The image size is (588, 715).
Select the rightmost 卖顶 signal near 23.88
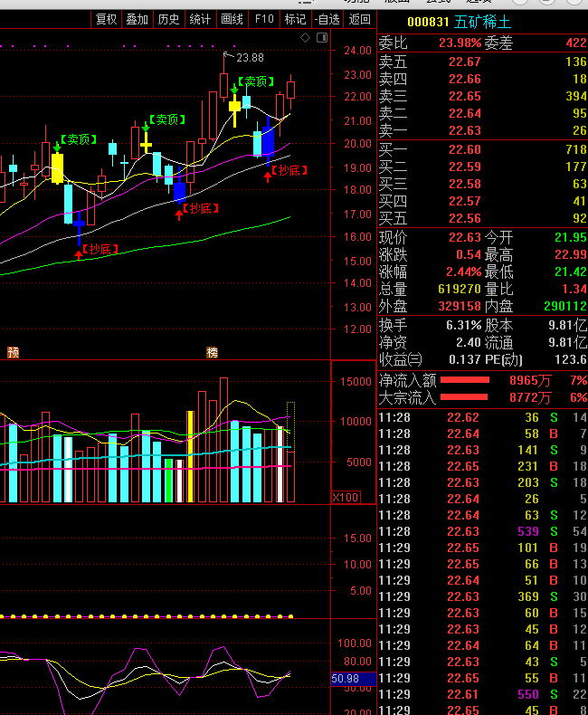pos(256,81)
